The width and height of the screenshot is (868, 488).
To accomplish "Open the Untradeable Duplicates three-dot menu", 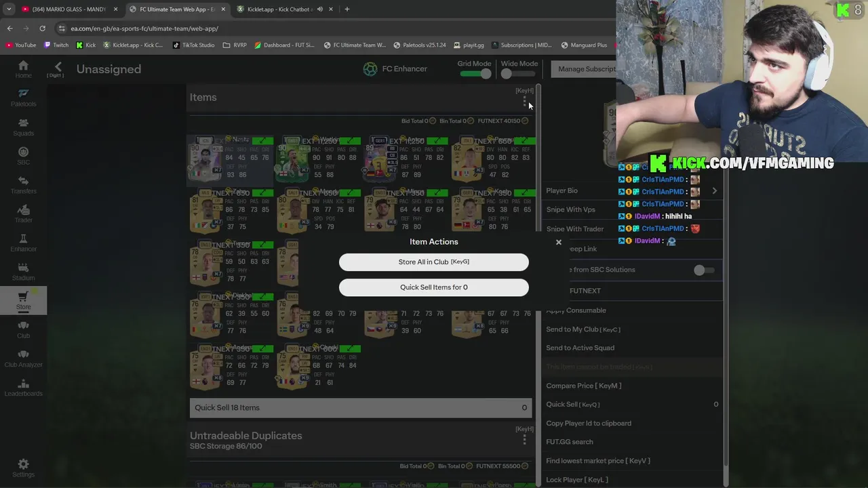I will click(524, 440).
